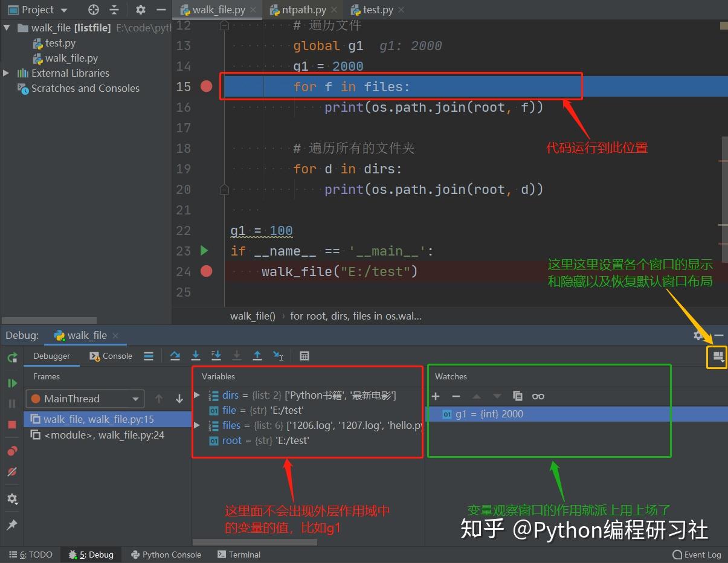Open the Evaluate Expression calculator icon
728x563 pixels.
click(x=304, y=356)
